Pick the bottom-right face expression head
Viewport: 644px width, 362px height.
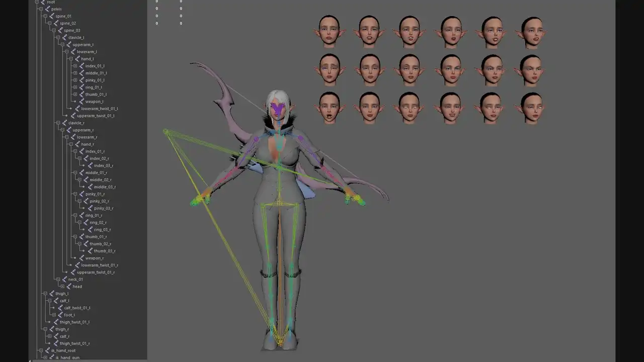click(x=531, y=107)
